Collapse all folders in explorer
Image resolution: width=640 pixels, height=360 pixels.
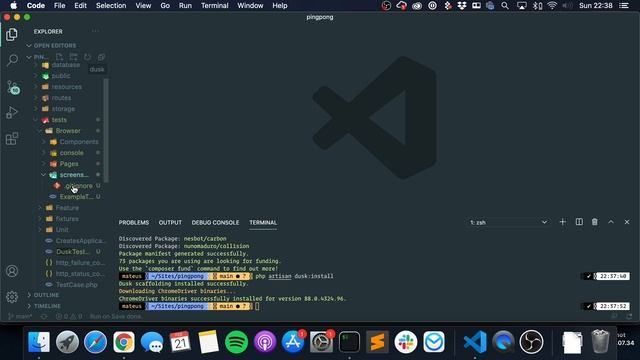[101, 57]
